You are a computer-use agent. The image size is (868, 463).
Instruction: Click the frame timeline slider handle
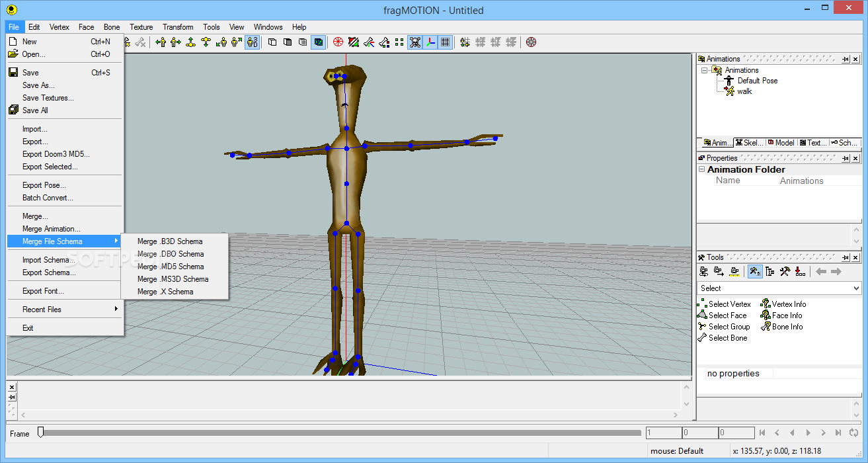pos(41,433)
